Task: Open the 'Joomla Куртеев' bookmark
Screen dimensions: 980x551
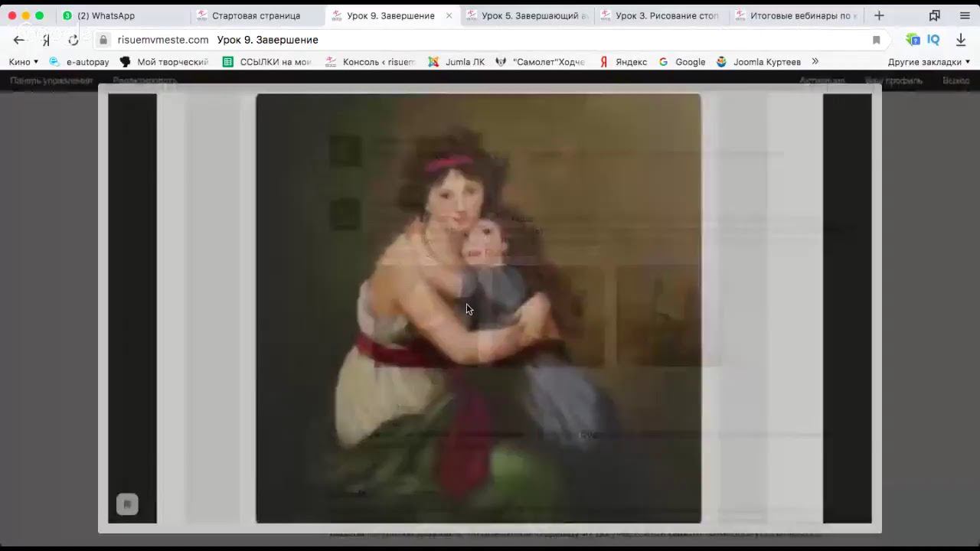Action: [x=759, y=62]
